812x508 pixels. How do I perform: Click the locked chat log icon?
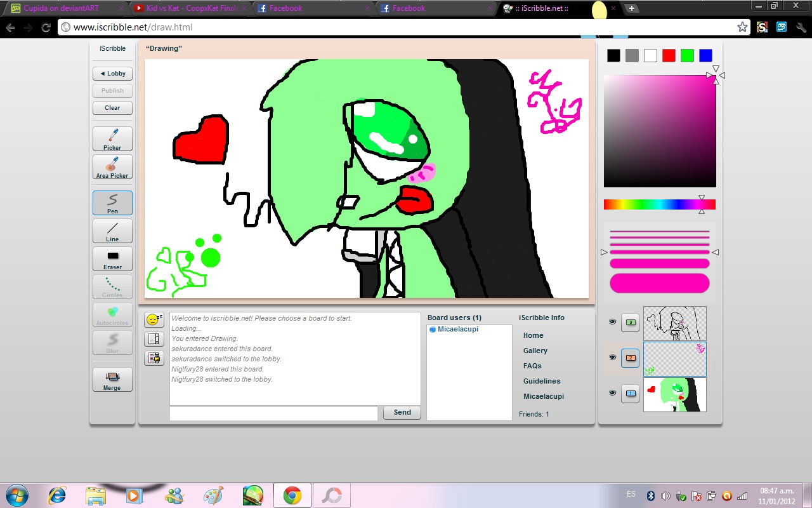click(x=154, y=358)
